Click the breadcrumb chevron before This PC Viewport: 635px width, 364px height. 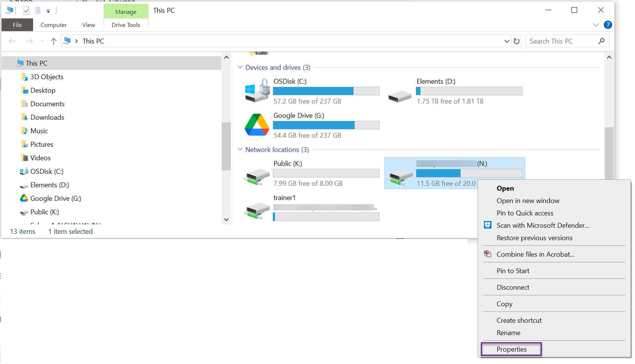click(x=76, y=41)
